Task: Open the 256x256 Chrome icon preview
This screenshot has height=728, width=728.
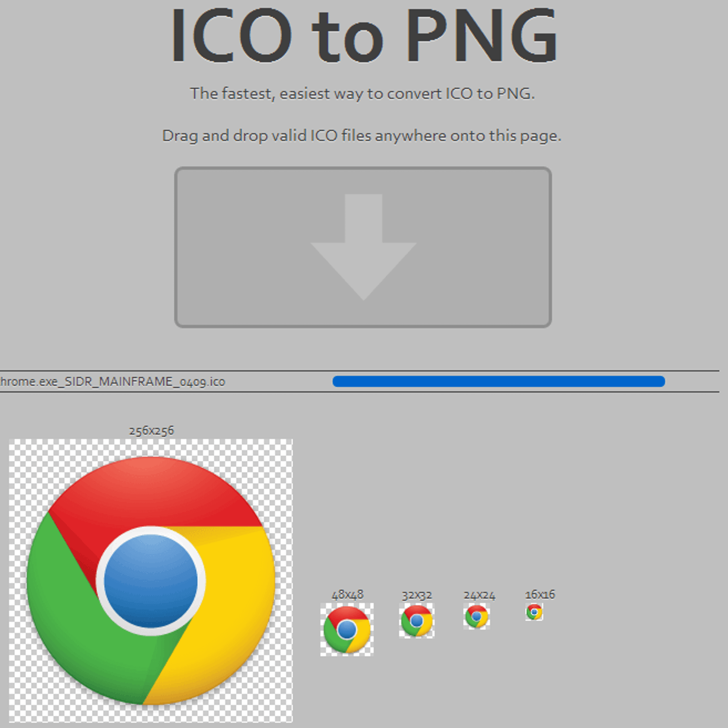Action: (151, 581)
